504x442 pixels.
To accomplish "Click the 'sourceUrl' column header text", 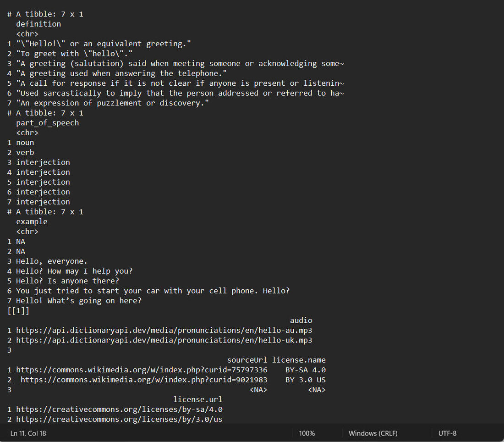I will (247, 360).
